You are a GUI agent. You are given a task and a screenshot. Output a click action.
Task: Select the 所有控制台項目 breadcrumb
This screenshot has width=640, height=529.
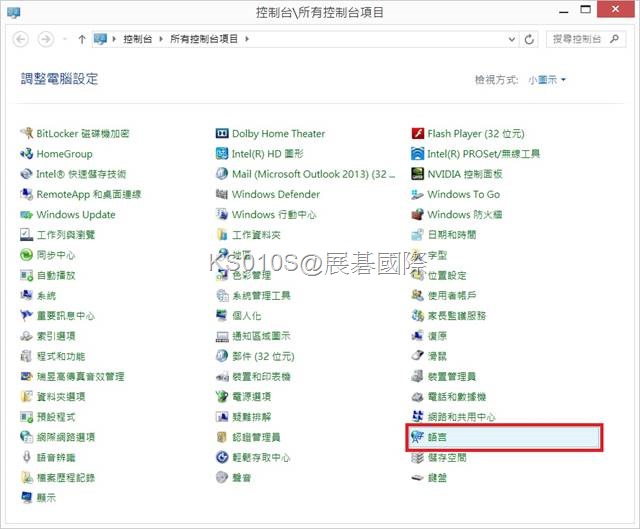(x=204, y=39)
